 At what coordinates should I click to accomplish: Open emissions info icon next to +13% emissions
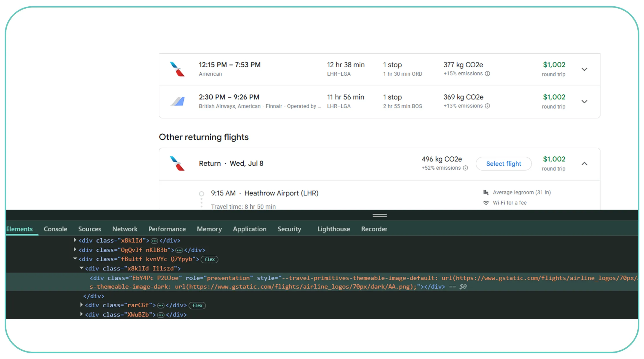488,106
